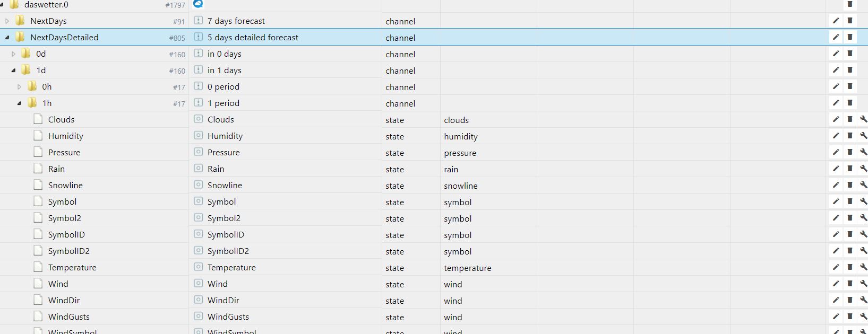Collapse the 1d folder

click(13, 71)
